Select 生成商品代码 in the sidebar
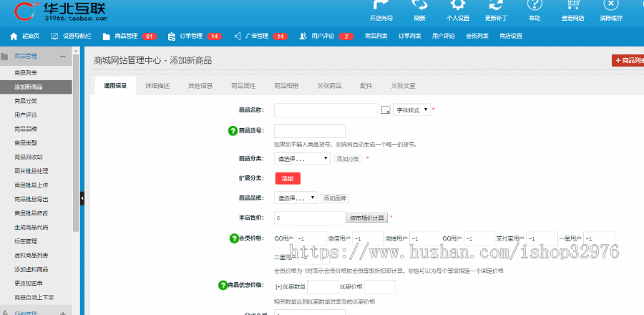The image size is (644, 315). 31,227
